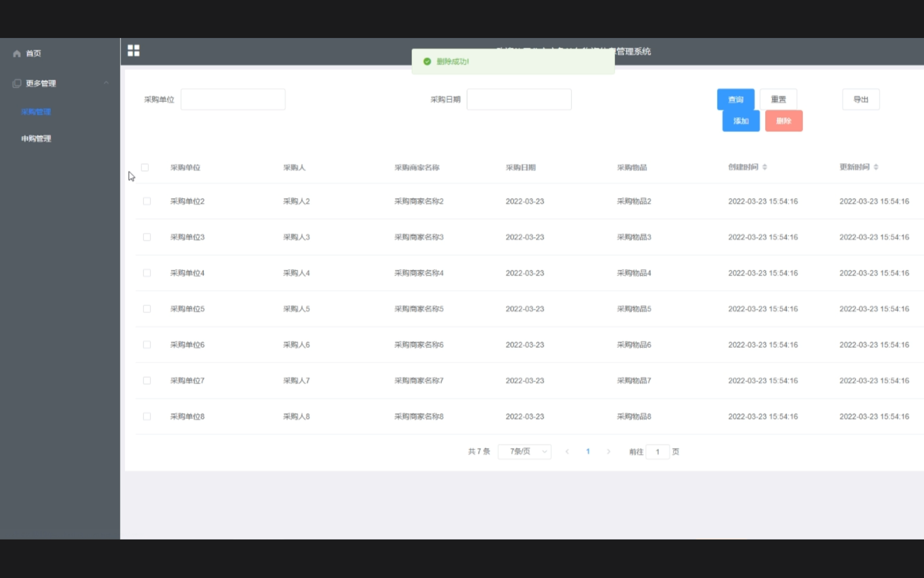Select 采购管理 in the sidebar menu
Viewport: 924px width, 578px height.
tap(35, 111)
